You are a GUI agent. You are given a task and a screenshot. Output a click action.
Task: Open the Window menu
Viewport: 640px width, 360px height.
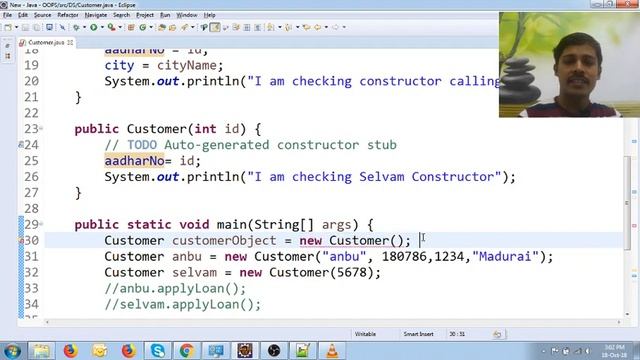(187, 15)
